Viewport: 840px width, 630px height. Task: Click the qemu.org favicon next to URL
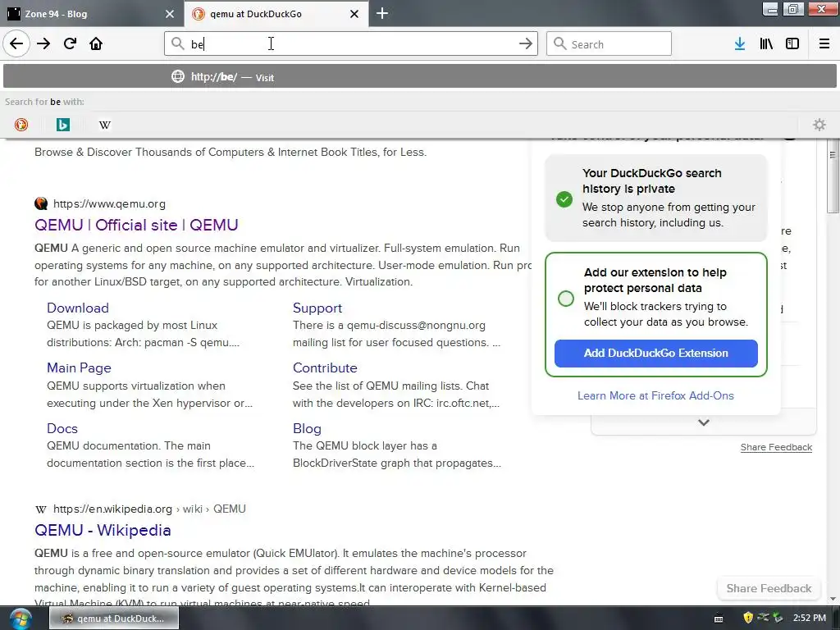(x=41, y=203)
